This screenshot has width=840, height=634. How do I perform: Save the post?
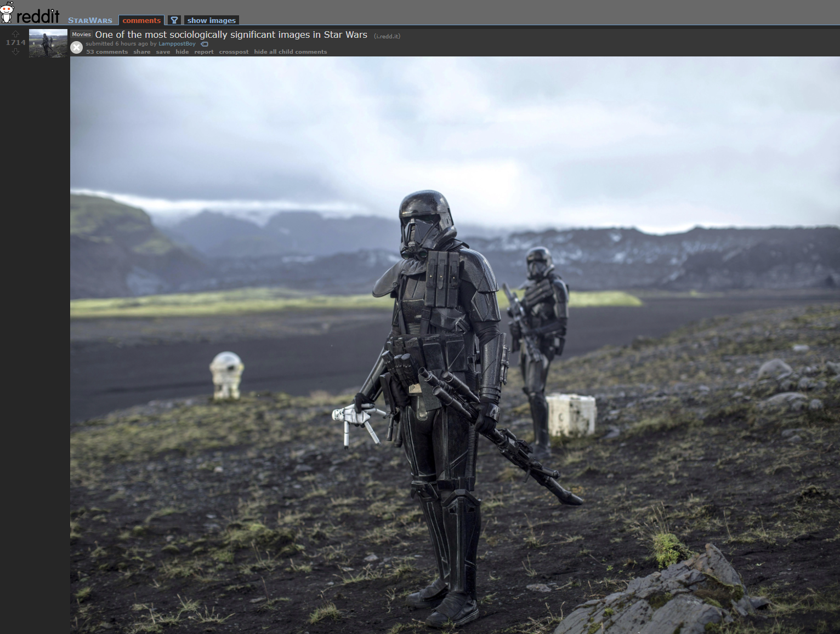(x=163, y=52)
